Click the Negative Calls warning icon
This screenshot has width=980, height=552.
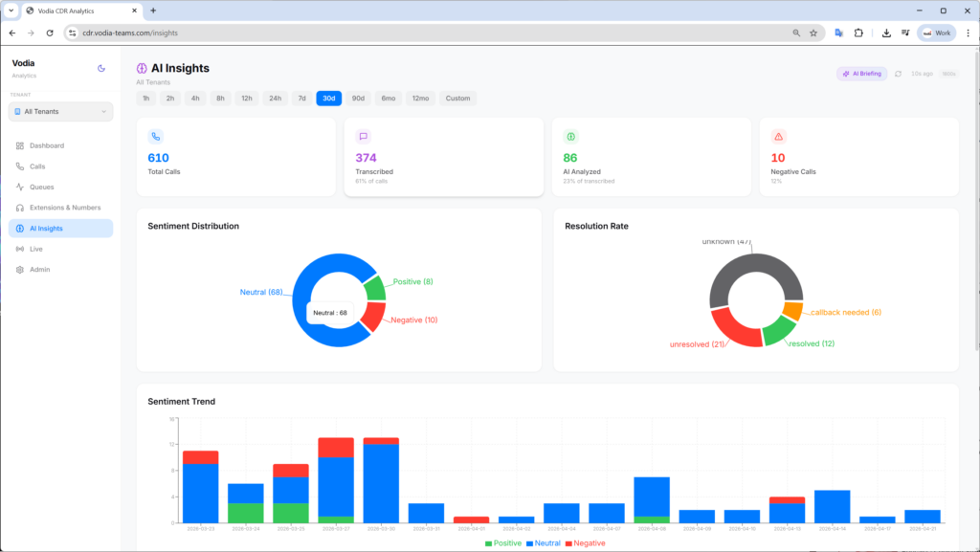pos(778,136)
